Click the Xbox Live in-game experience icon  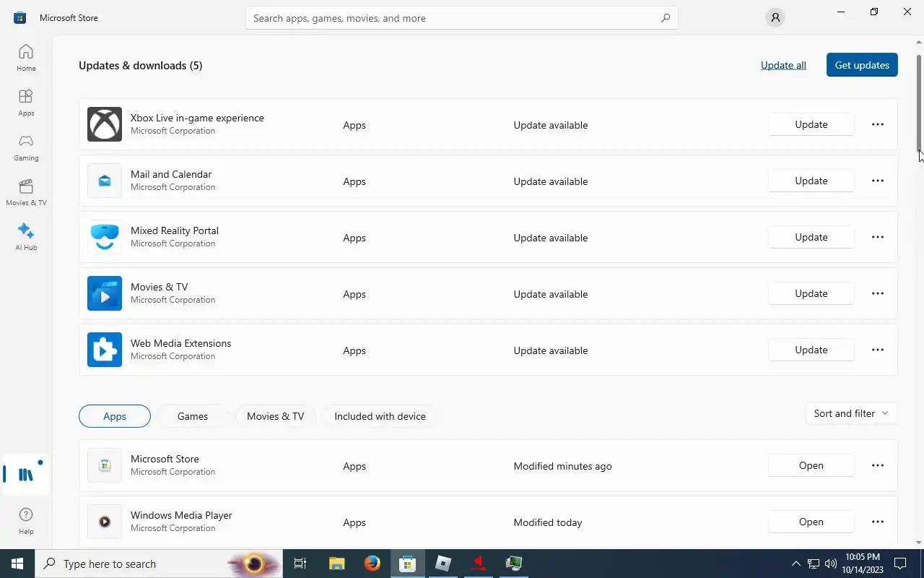click(105, 124)
